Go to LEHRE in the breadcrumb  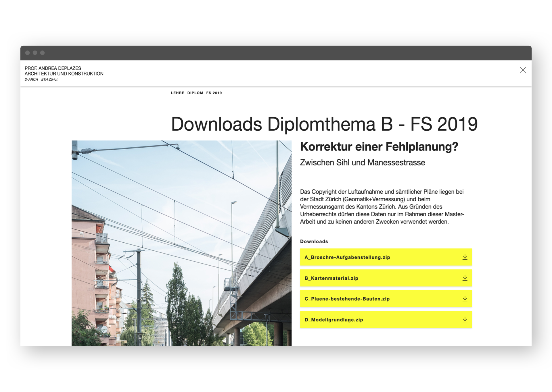[177, 93]
